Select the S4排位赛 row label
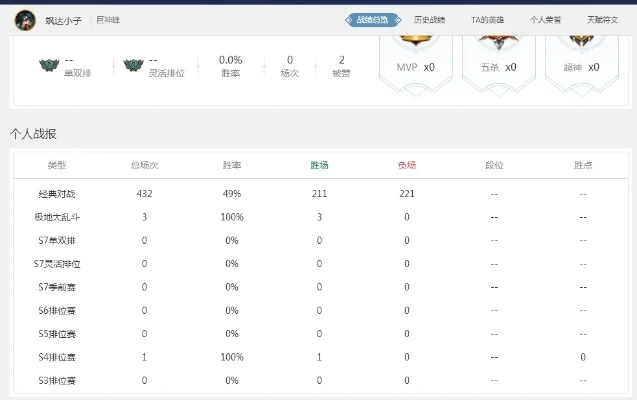Viewport: 637px width, 400px height. pyautogui.click(x=57, y=357)
